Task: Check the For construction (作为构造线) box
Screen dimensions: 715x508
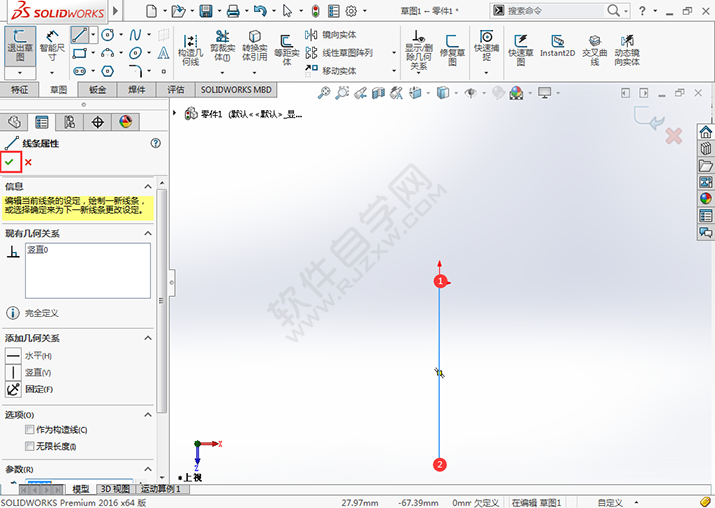Action: (x=30, y=430)
